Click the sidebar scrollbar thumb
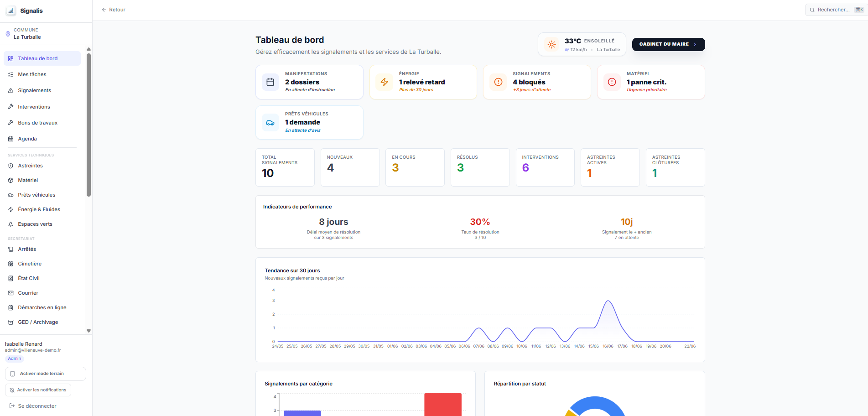 (88, 125)
